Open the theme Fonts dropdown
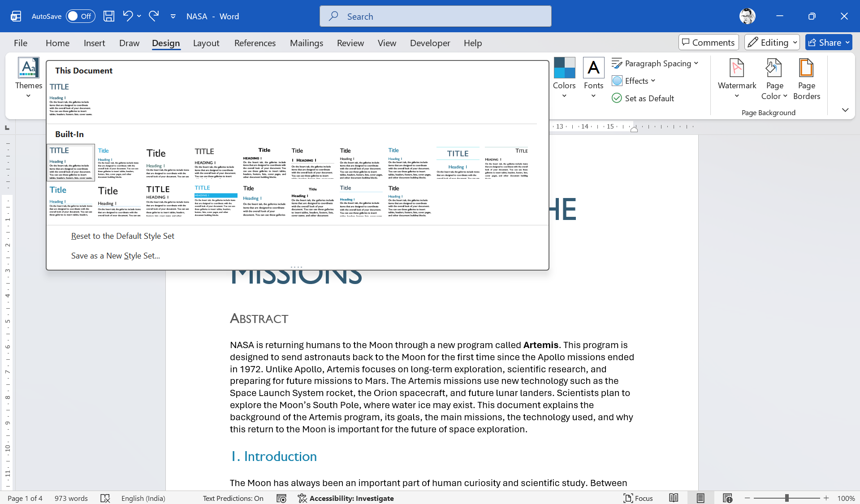This screenshot has width=860, height=504. (593, 78)
